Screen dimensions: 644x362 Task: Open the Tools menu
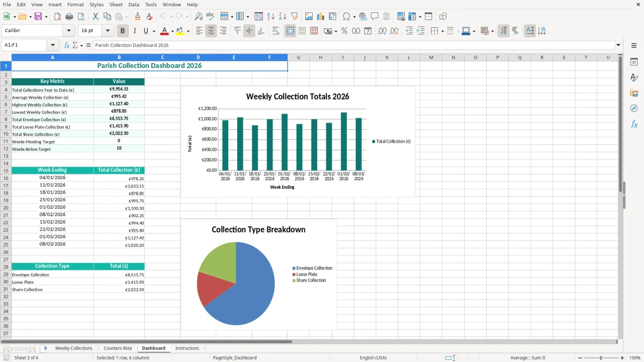151,4
